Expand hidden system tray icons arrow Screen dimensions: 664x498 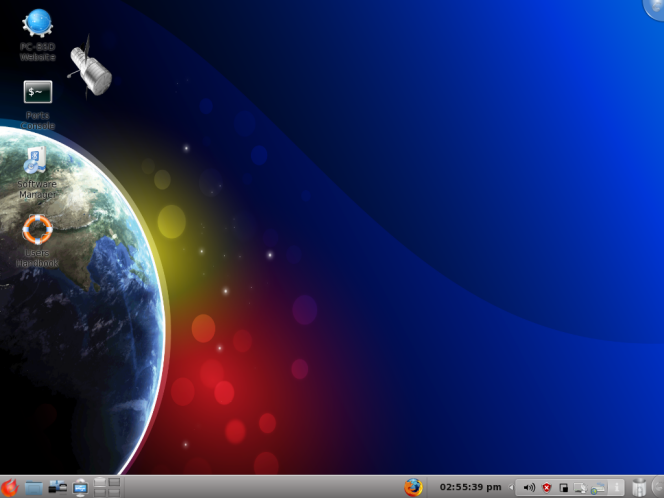[x=513, y=487]
